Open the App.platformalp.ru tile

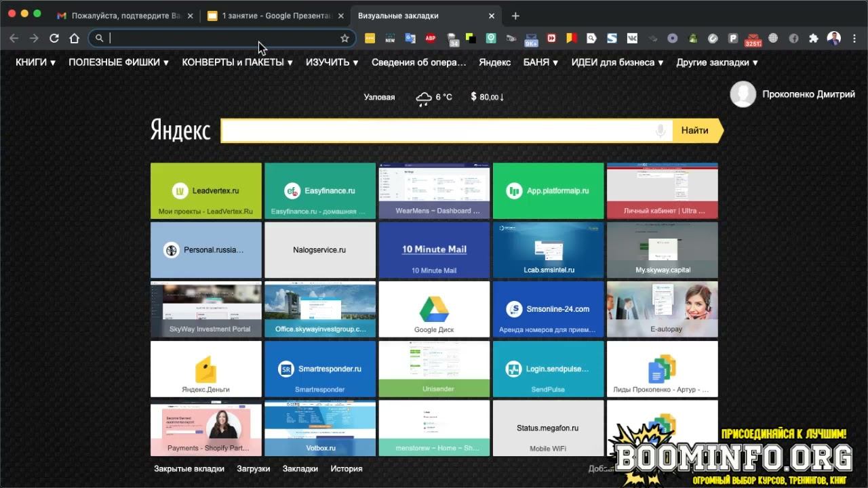(x=548, y=191)
